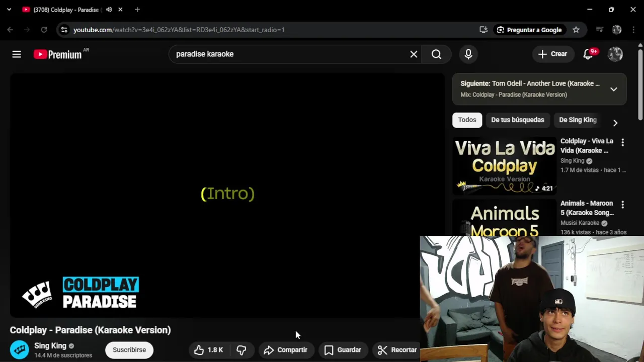
Task: View site information icon in the address bar
Action: coord(64,30)
